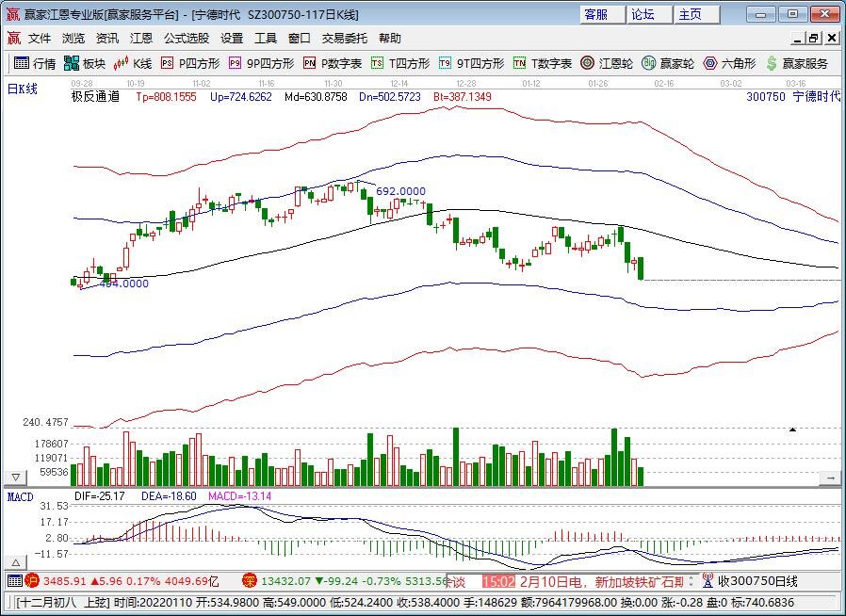Viewport: 846px width, 616px height.
Task: Collapse the volume panel with the down triangle
Action: (x=16, y=478)
